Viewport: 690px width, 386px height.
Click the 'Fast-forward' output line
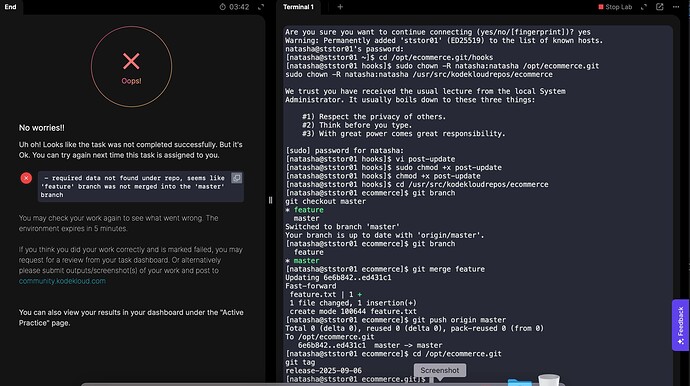point(311,286)
